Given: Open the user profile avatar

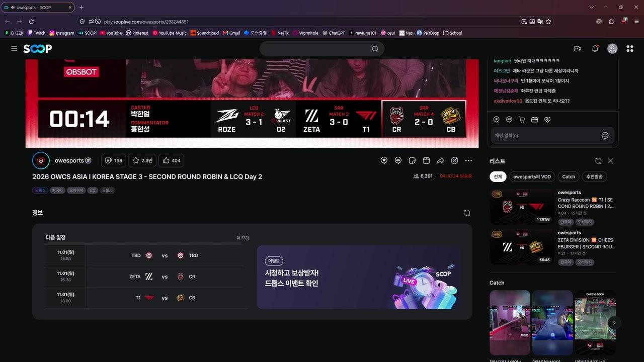Looking at the screenshot, I should (x=612, y=48).
